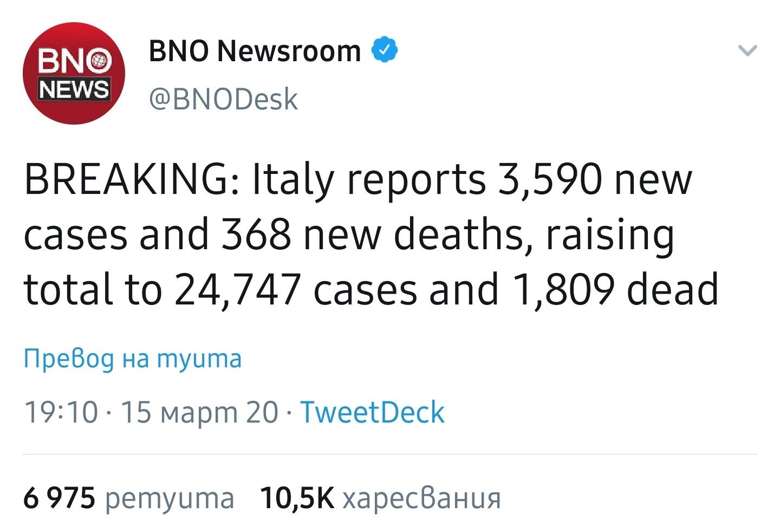Click the blue verified badge

[385, 50]
